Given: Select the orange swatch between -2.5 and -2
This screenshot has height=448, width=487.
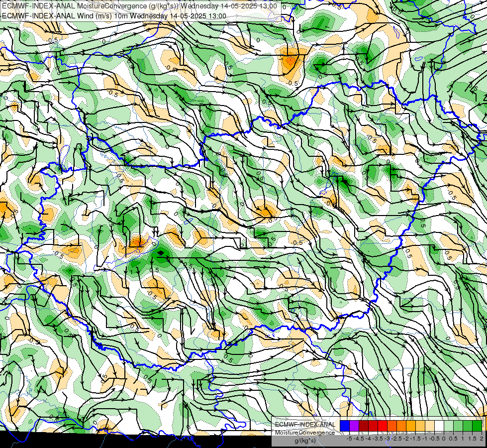Looking at the screenshot, I should [x=401, y=426].
